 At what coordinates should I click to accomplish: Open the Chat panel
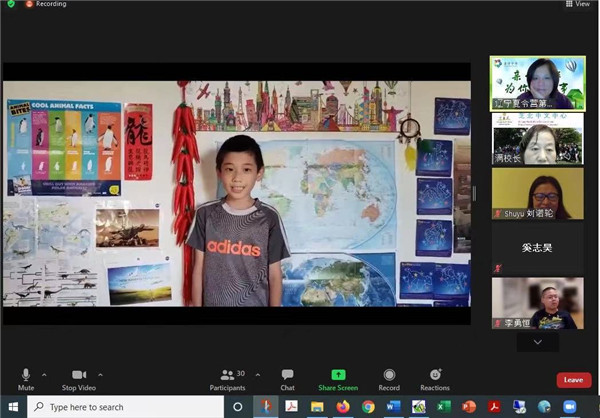click(x=287, y=375)
